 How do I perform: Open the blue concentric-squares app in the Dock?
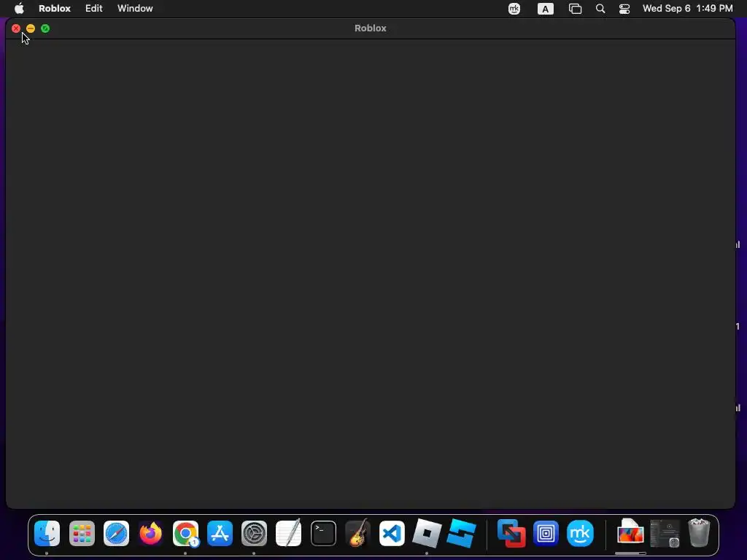546,533
